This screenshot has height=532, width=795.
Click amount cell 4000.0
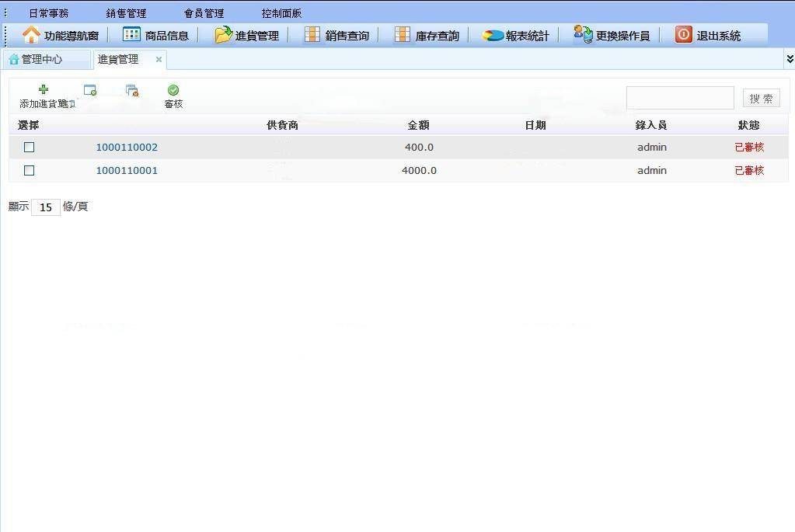point(420,170)
